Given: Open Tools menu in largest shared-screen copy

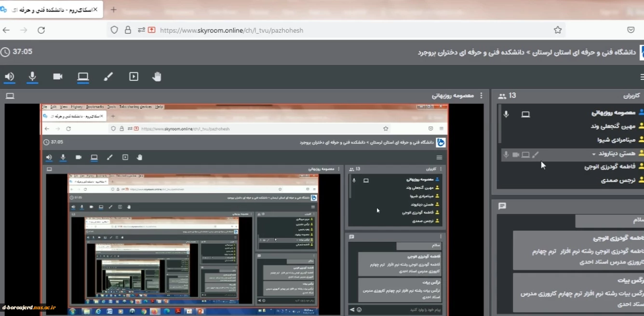Looking at the screenshot, I should [x=111, y=106].
